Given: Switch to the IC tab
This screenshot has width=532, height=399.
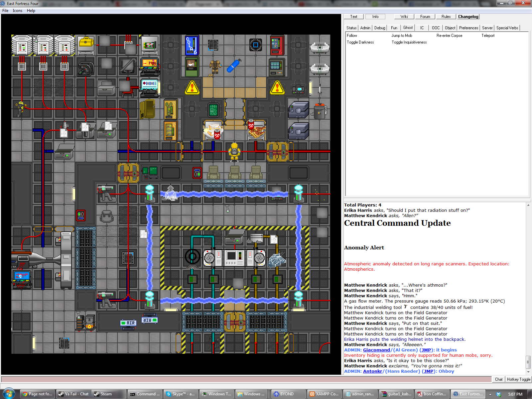Looking at the screenshot, I should 422,28.
